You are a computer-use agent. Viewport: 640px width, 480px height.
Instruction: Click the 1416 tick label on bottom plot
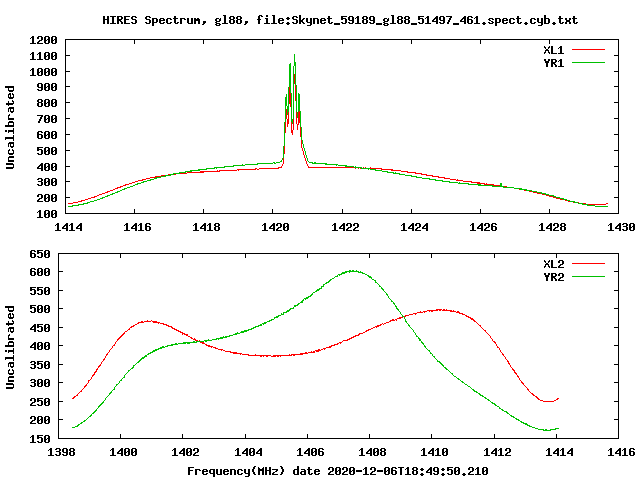[x=621, y=452]
